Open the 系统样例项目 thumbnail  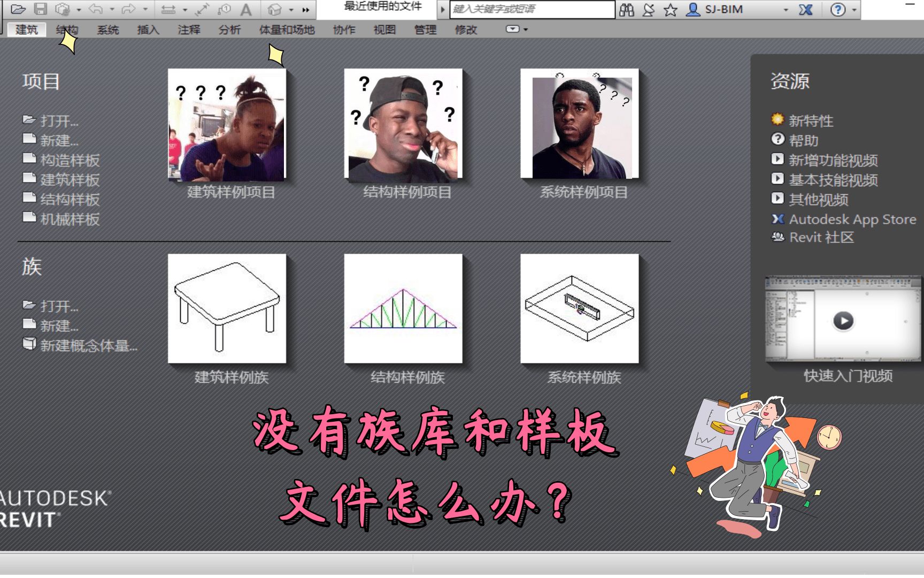coord(580,124)
